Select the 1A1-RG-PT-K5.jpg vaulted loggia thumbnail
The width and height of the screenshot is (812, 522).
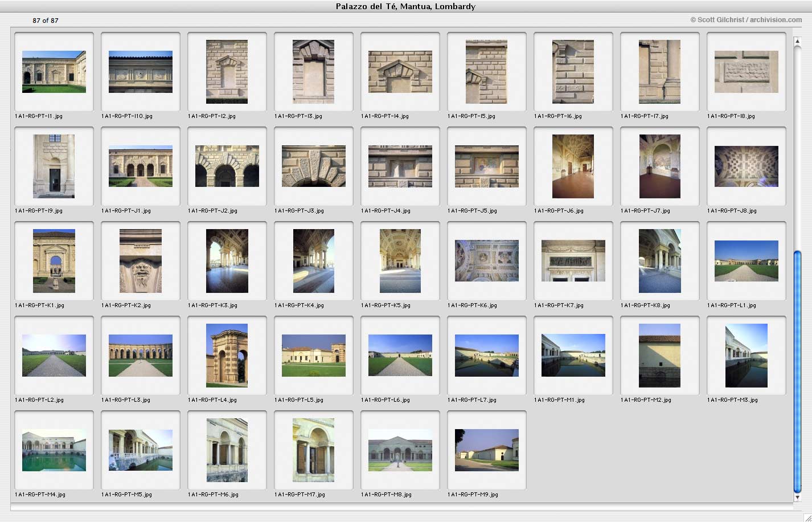click(400, 261)
